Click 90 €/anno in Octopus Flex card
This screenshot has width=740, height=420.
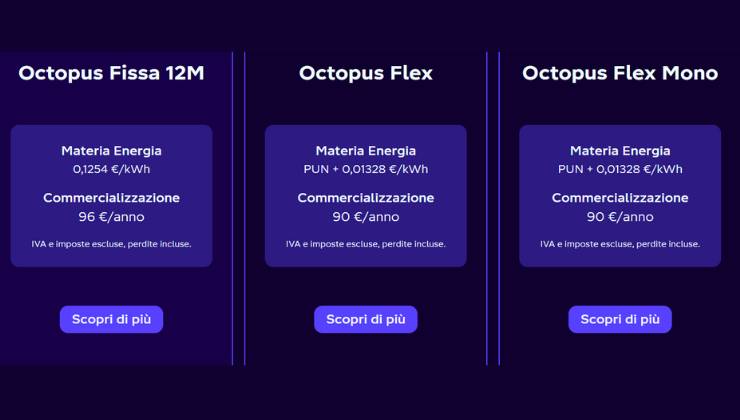tap(366, 216)
